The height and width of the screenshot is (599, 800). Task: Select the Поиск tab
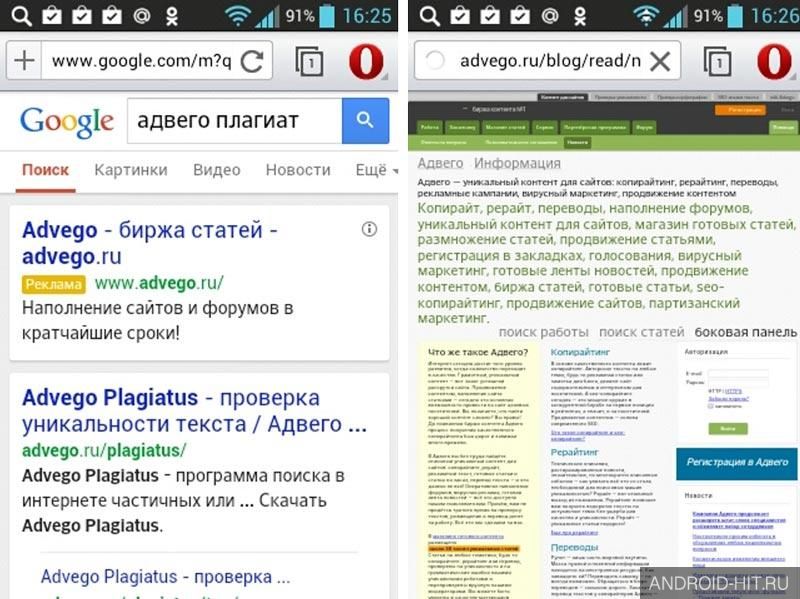[45, 170]
